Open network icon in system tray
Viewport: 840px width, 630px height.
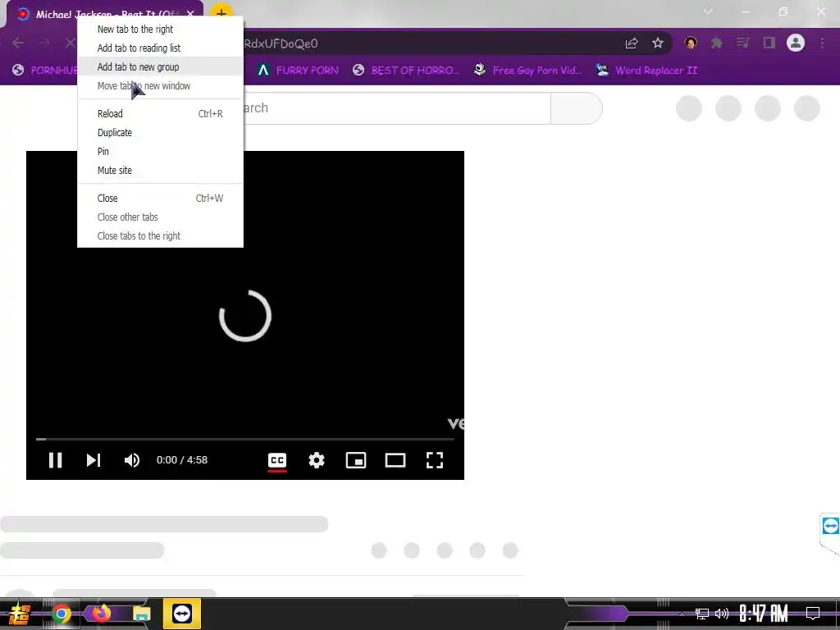tap(702, 614)
